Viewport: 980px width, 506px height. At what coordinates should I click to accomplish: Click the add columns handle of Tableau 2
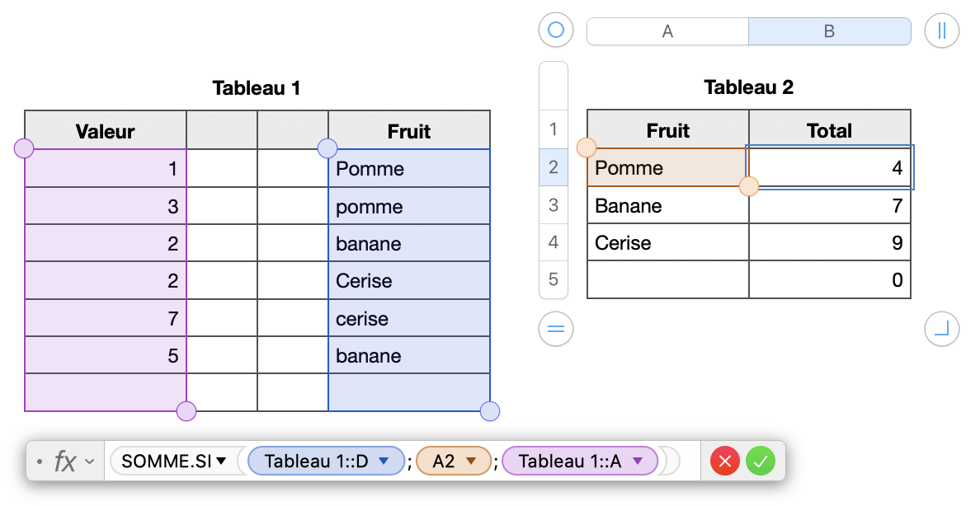pos(941,30)
